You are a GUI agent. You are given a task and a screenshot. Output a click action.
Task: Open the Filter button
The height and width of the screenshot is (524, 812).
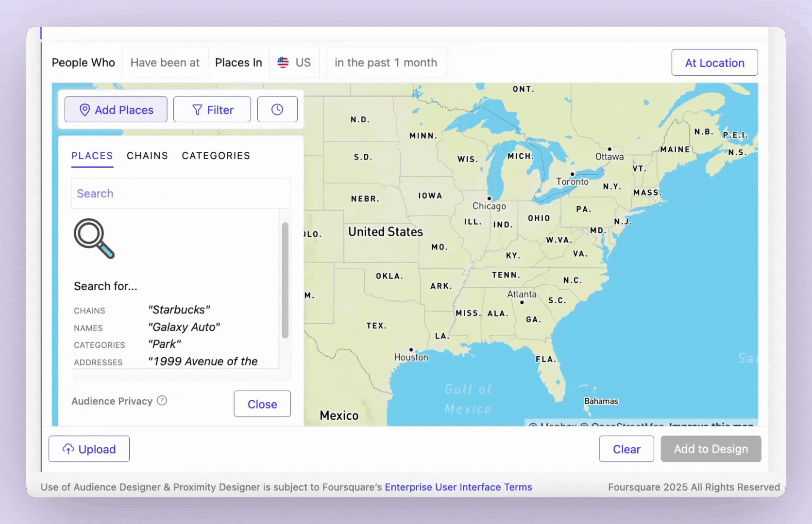[x=212, y=109]
